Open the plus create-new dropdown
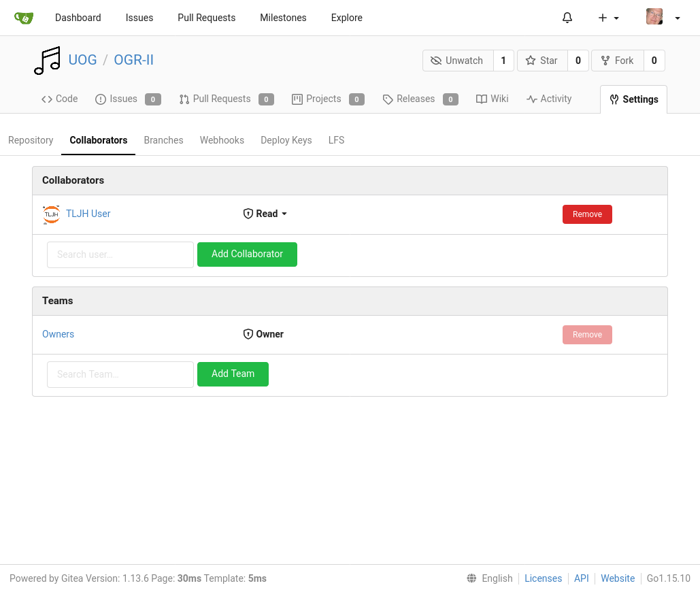 click(608, 18)
